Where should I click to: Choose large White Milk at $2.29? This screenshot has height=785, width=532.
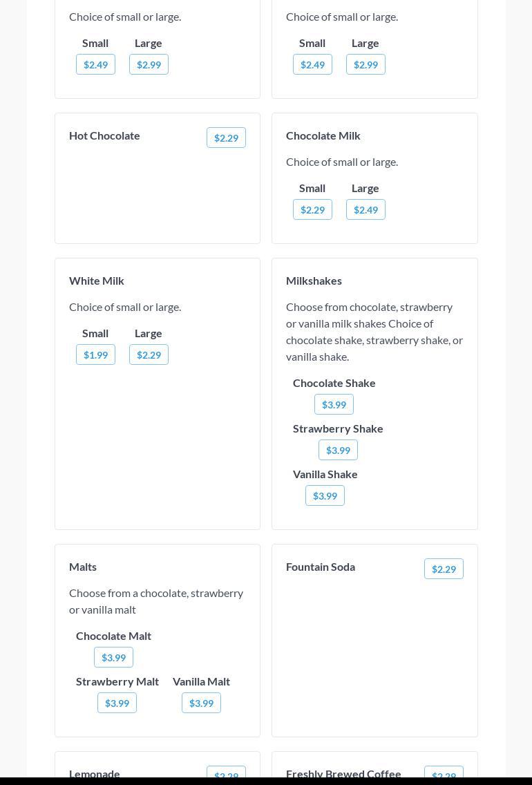tap(149, 354)
